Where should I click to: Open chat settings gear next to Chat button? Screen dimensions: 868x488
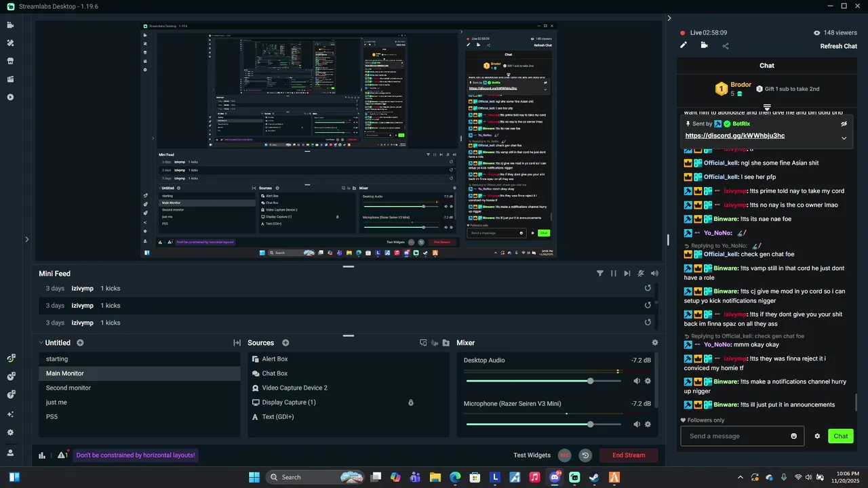point(817,436)
